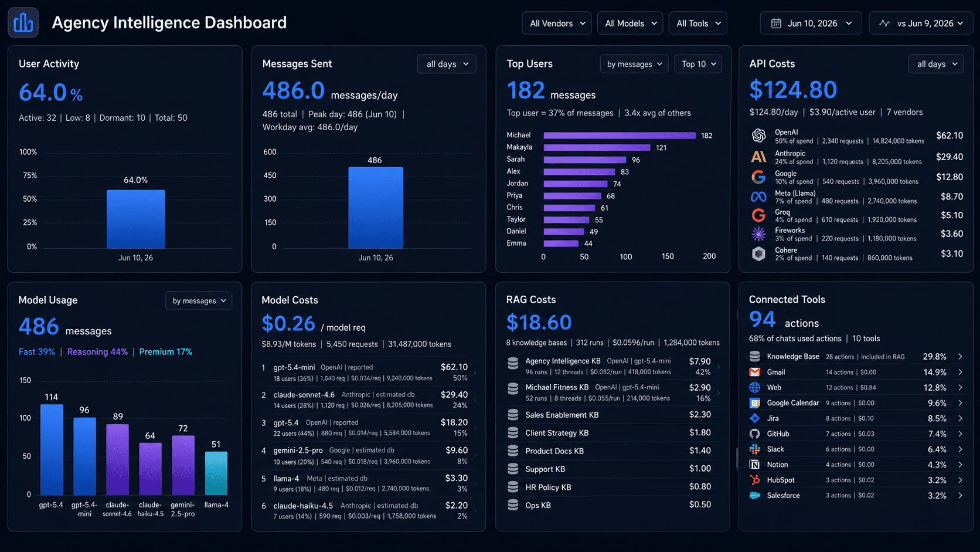Click the Slack logo icon
The image size is (980, 552).
(x=755, y=449)
